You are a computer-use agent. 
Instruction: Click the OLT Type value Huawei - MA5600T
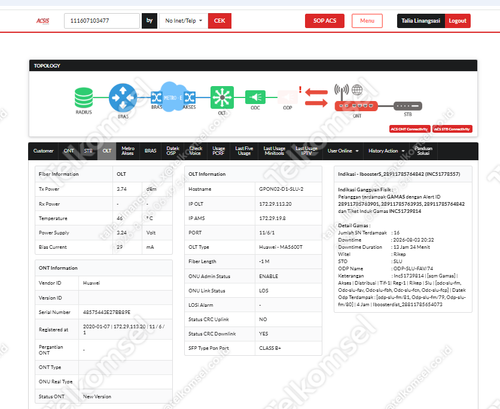[x=281, y=247]
